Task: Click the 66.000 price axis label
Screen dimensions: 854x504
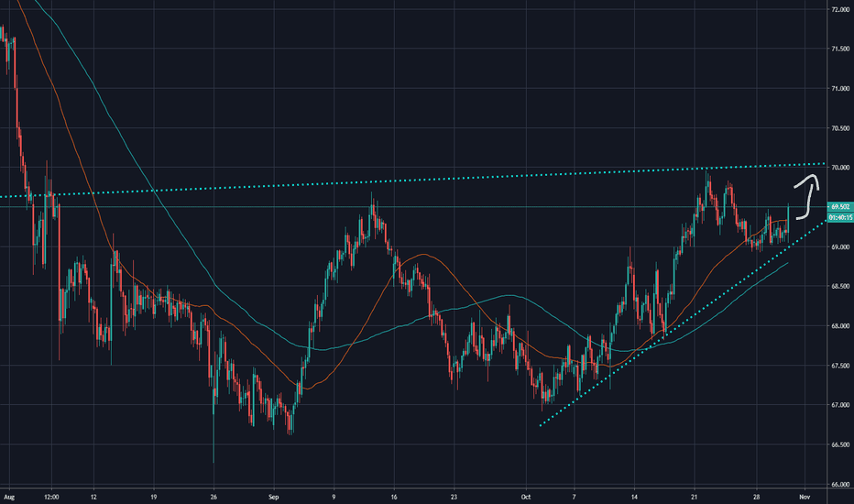Action: point(839,484)
